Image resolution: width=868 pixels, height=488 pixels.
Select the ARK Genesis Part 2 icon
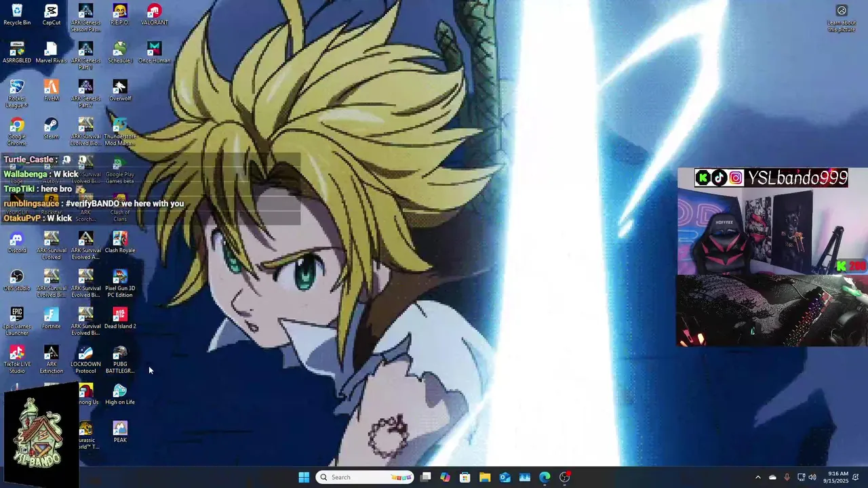pyautogui.click(x=85, y=94)
